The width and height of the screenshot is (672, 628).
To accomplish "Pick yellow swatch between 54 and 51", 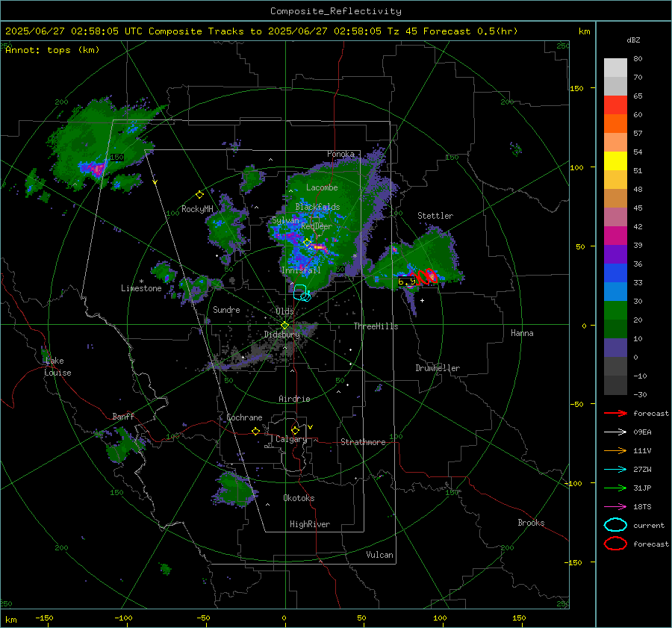I will [615, 161].
